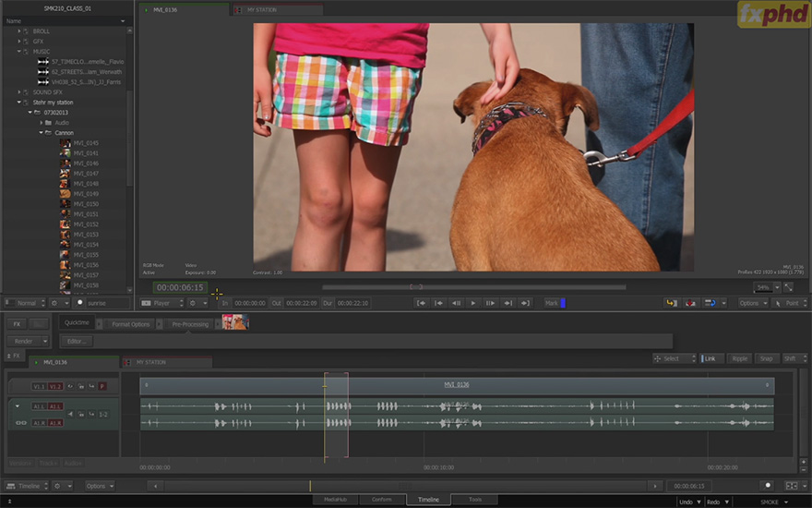Toggle the V1.1 video patch
The image size is (812, 508).
pyautogui.click(x=39, y=386)
